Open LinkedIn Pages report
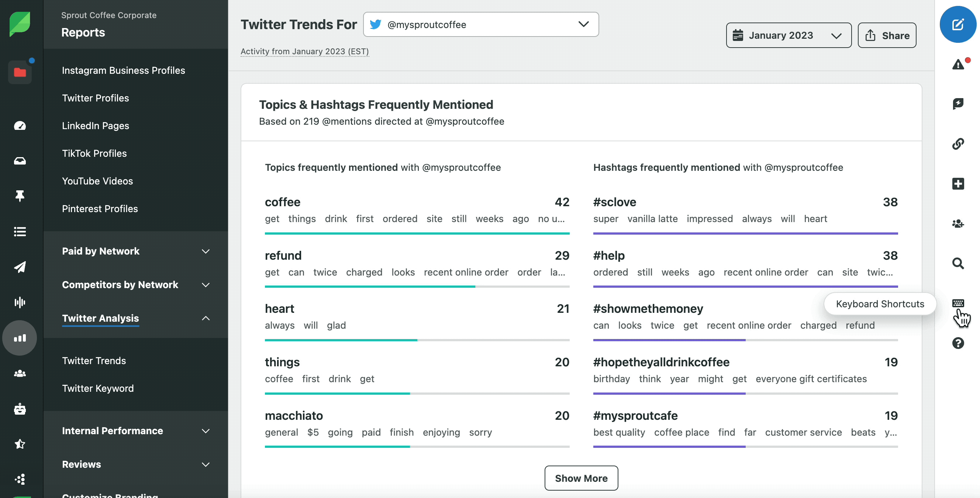980x498 pixels. [96, 126]
